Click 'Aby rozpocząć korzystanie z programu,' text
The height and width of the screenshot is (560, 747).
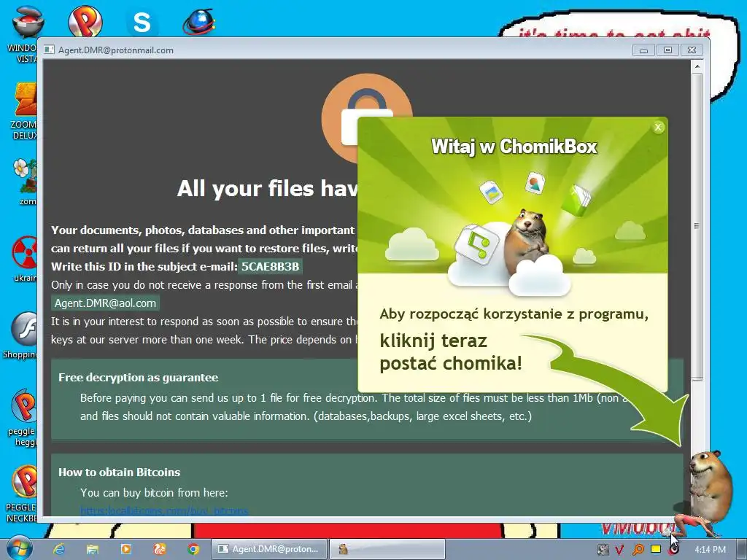point(514,314)
